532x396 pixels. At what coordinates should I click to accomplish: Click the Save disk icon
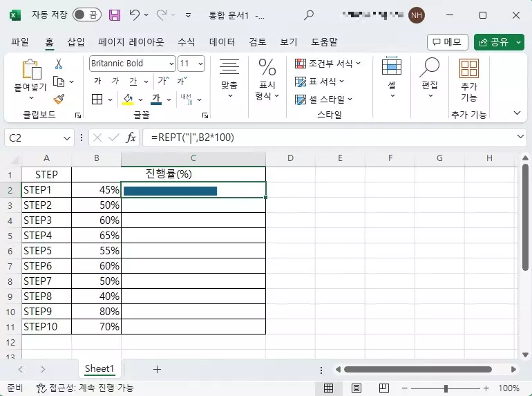click(x=115, y=15)
